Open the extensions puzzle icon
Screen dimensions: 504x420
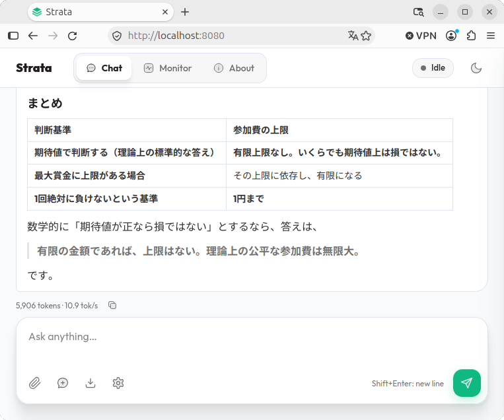click(471, 36)
